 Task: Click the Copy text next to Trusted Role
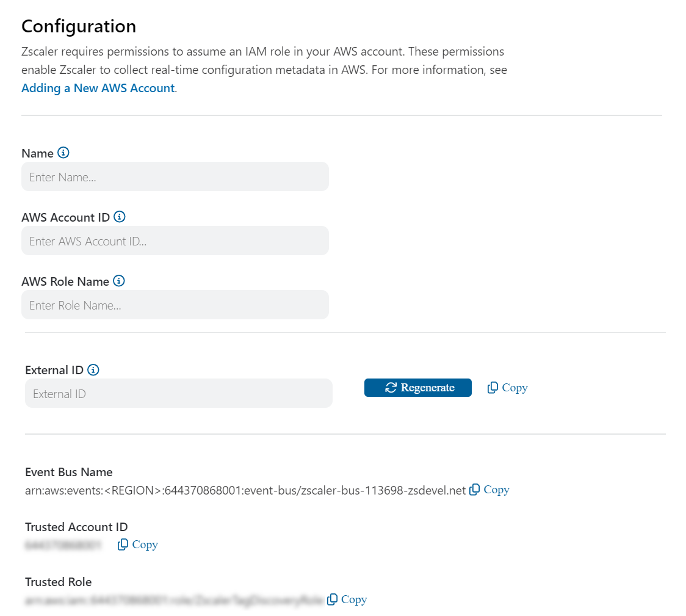(x=354, y=599)
